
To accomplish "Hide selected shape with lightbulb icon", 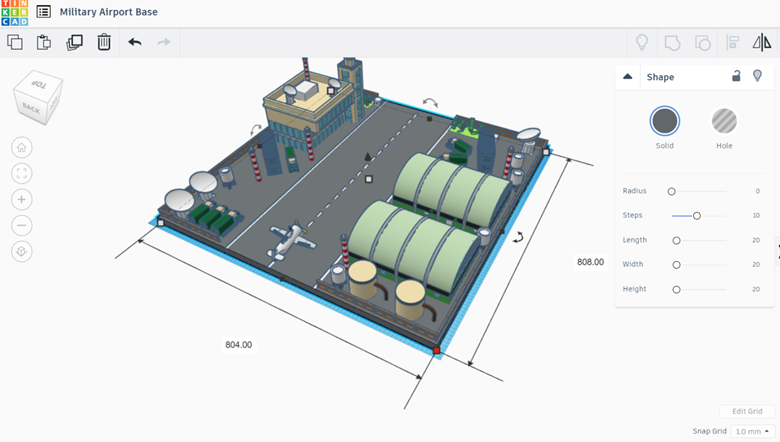I will coord(757,76).
